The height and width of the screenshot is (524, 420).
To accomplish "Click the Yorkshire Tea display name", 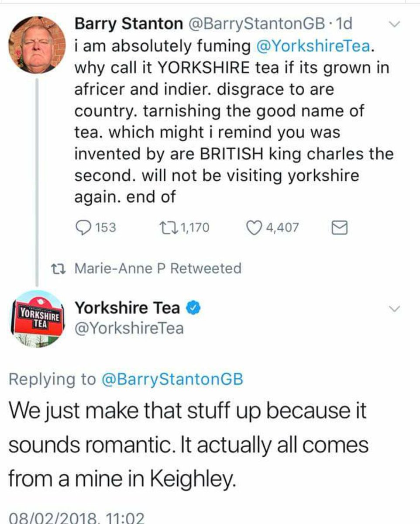I will (127, 308).
